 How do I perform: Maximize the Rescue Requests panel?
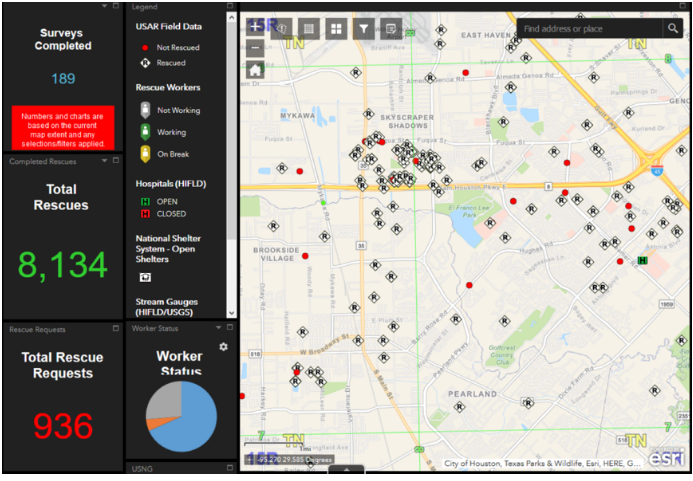116,328
